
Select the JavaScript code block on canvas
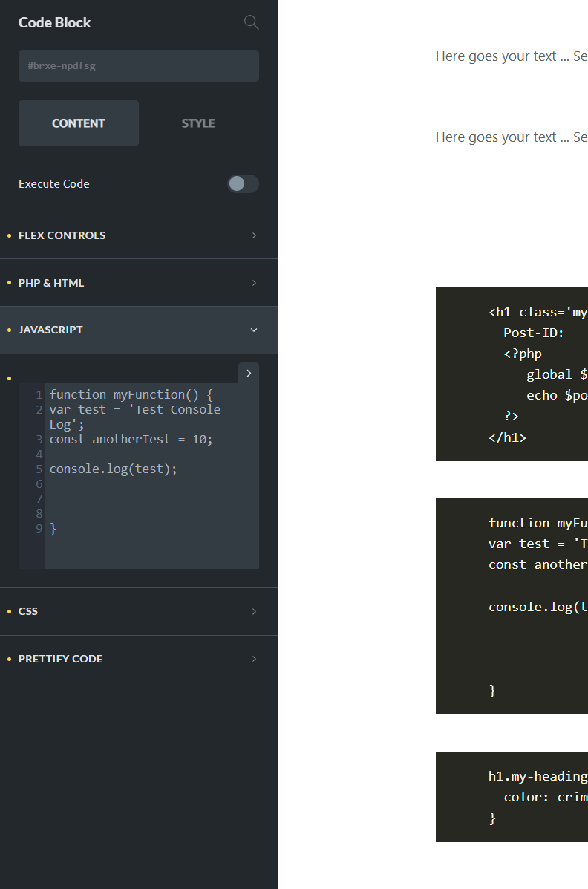(x=512, y=606)
